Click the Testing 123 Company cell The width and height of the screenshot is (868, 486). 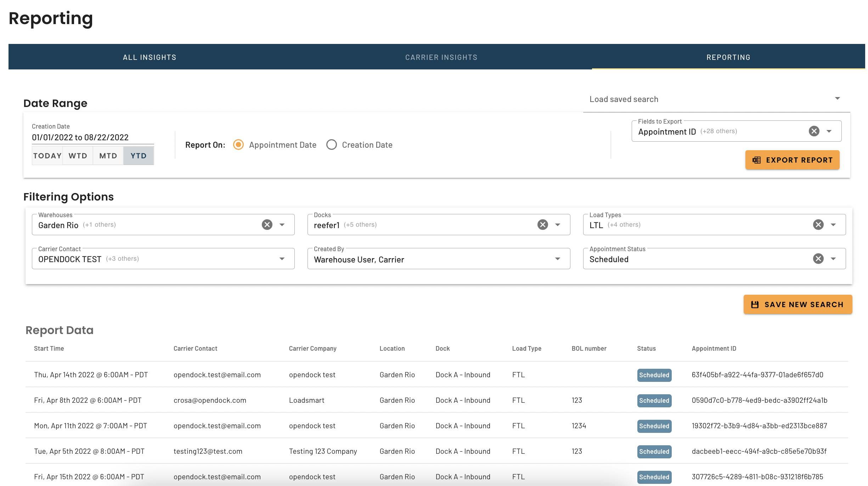click(323, 451)
